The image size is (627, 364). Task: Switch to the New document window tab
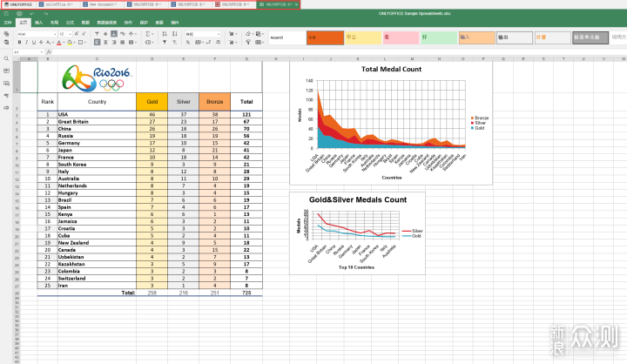[x=102, y=4]
